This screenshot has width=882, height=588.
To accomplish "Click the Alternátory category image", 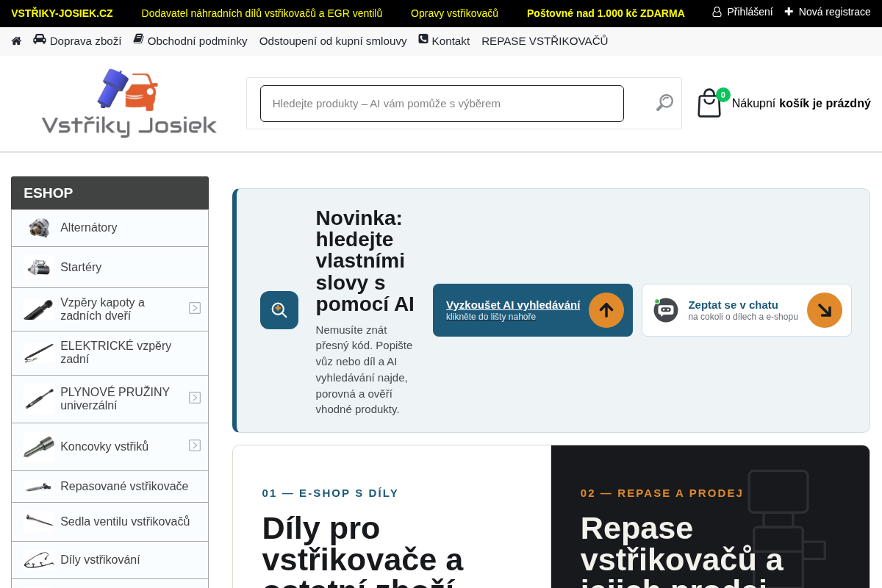I will 38,228.
